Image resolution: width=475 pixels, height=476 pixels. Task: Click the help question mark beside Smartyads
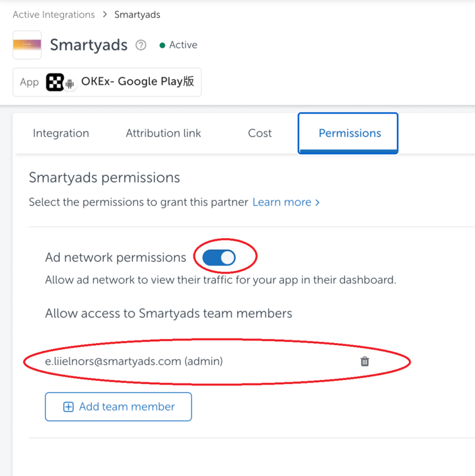141,46
